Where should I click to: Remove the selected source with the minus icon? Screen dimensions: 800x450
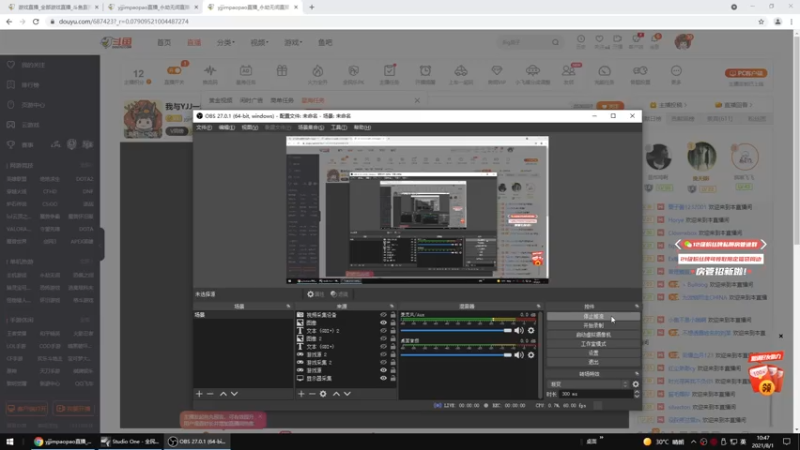click(x=312, y=394)
